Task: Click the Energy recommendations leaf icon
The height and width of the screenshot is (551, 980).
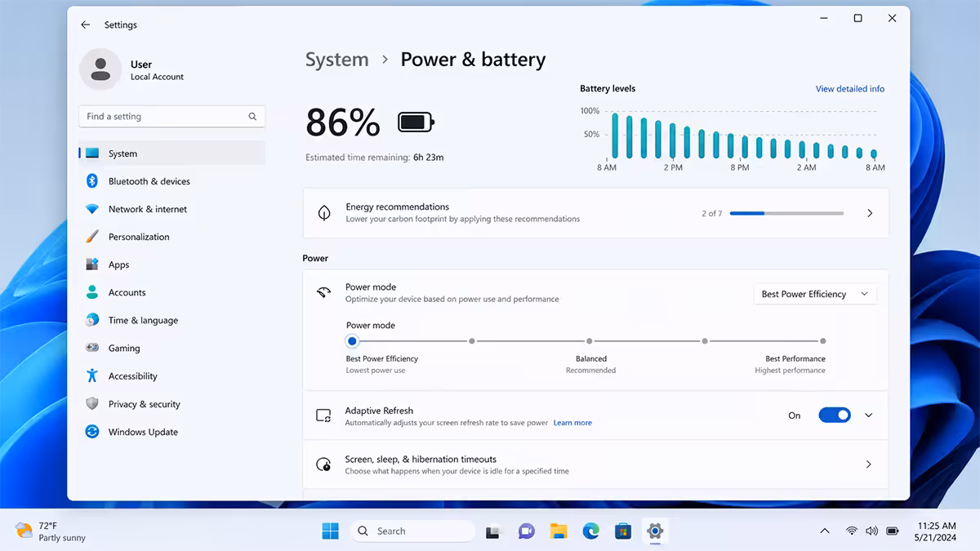Action: [x=324, y=213]
